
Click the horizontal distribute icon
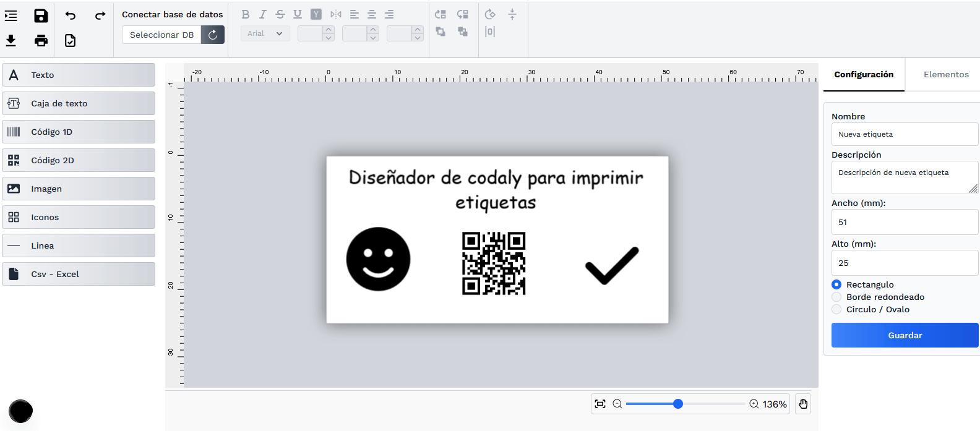click(x=490, y=32)
